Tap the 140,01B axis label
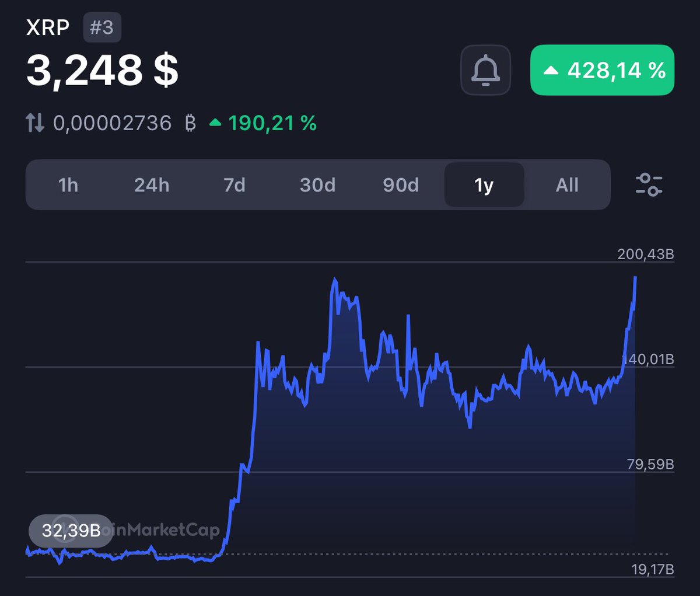 [x=647, y=359]
